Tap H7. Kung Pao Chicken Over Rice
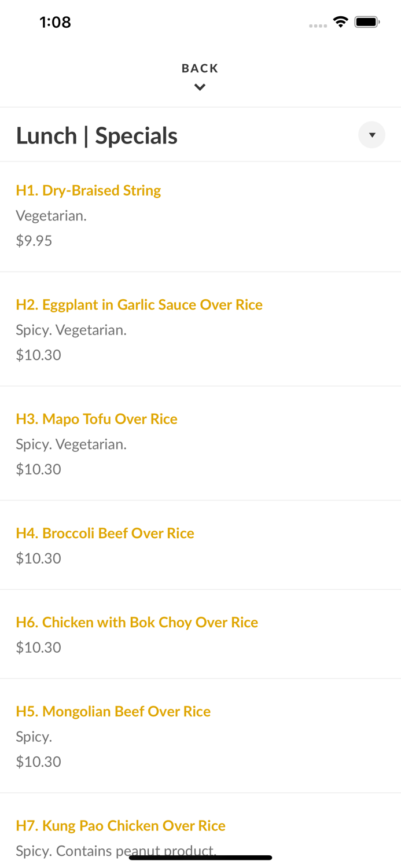 [x=120, y=825]
